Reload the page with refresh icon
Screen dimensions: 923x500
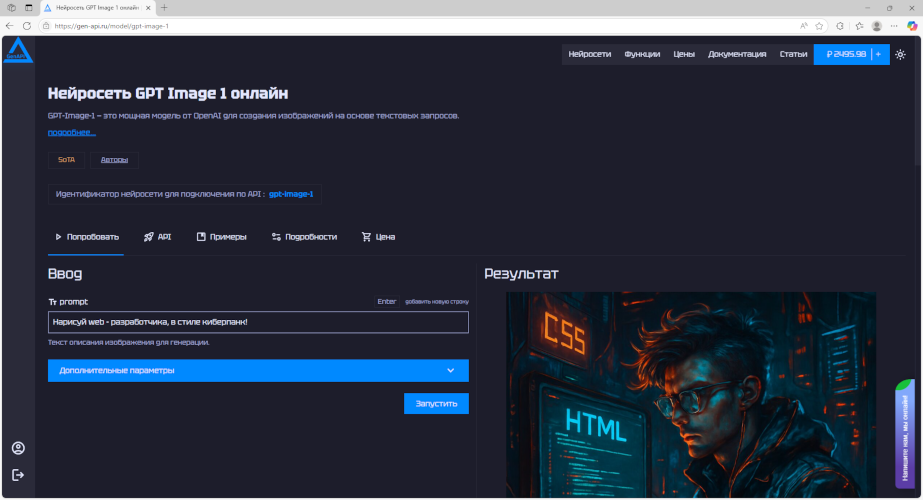(27, 26)
